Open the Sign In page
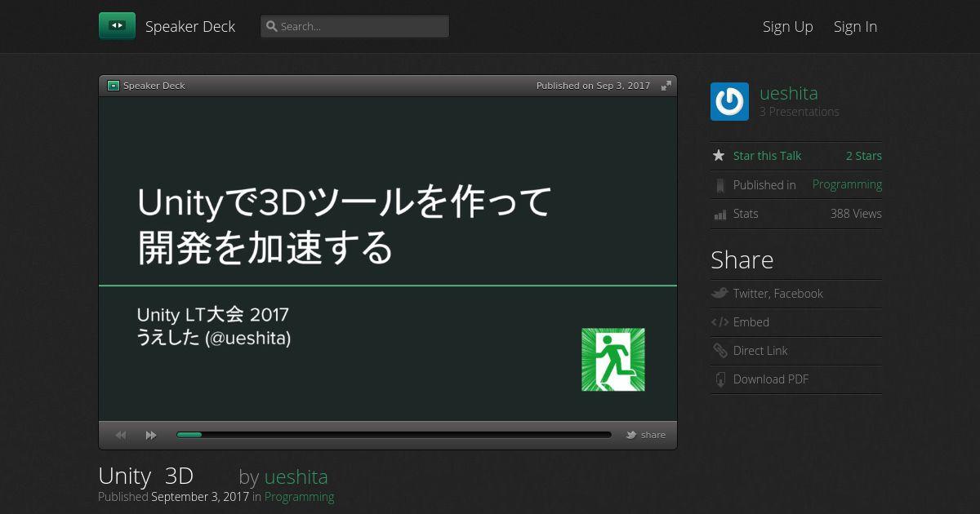Screen dimensions: 980x514 pyautogui.click(x=855, y=26)
